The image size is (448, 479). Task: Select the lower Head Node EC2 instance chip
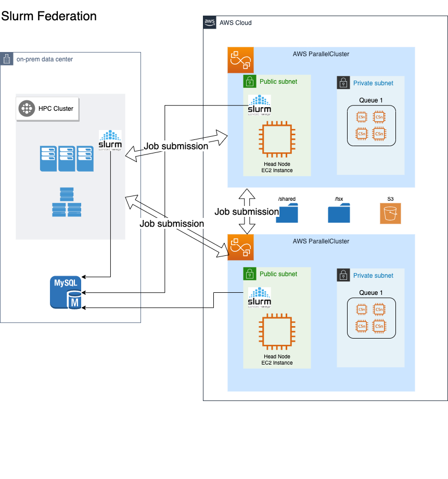coord(277,332)
